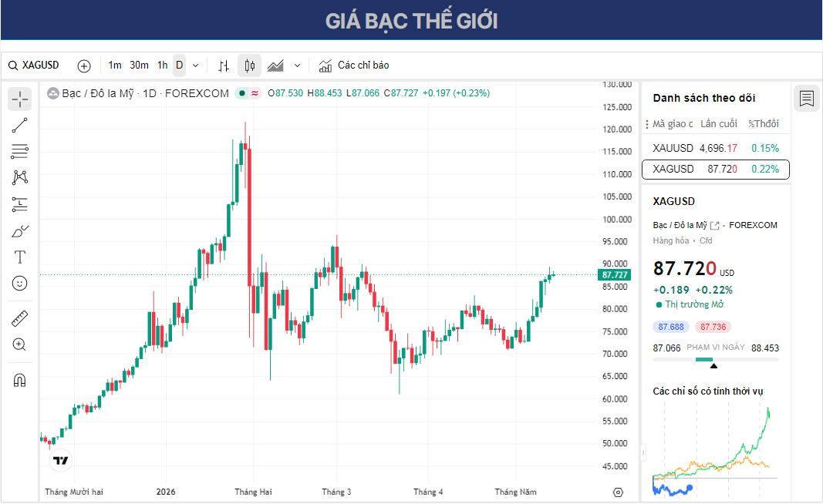Open the Fibonacci retracement tool
Screen dimensions: 823x504
click(x=19, y=152)
